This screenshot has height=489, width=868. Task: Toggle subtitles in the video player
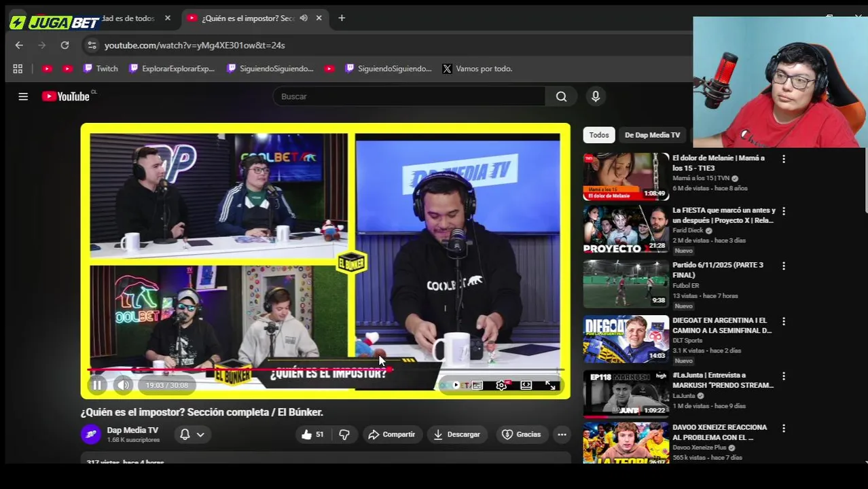click(477, 385)
